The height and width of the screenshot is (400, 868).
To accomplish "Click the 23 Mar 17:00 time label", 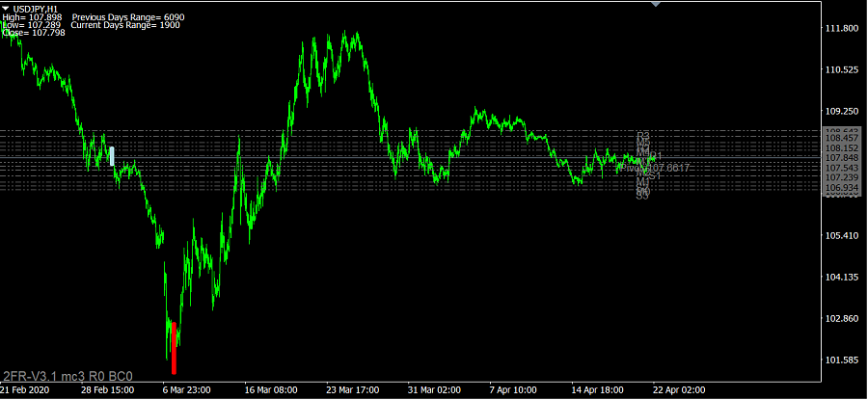I will point(352,391).
